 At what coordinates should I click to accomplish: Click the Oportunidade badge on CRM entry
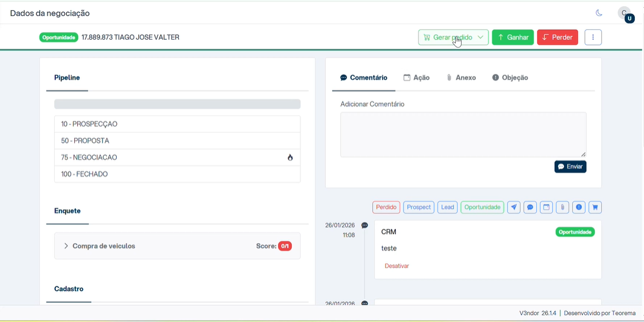575,232
